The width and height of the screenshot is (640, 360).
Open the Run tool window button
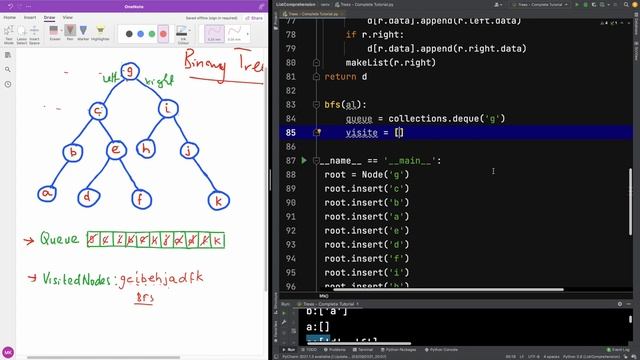[289, 350]
